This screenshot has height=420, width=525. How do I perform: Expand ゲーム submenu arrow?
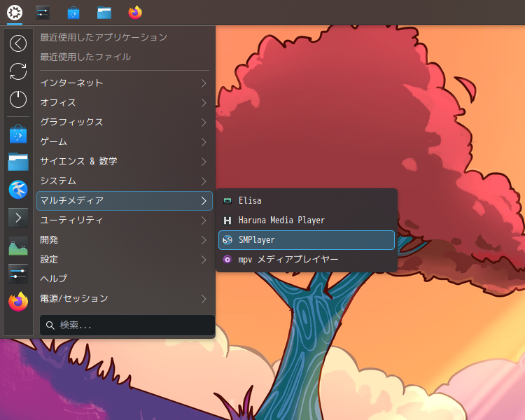(204, 142)
